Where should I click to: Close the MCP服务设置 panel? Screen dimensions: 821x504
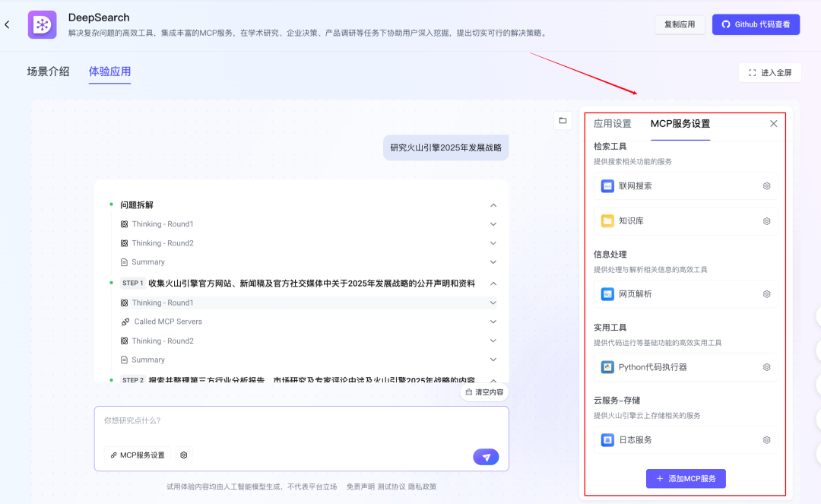(x=773, y=124)
